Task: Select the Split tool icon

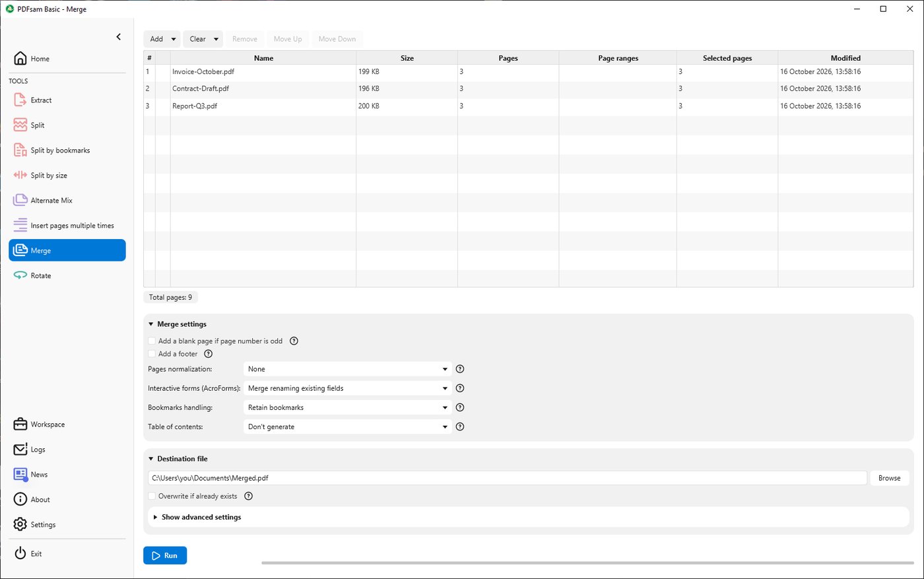Action: (x=20, y=125)
